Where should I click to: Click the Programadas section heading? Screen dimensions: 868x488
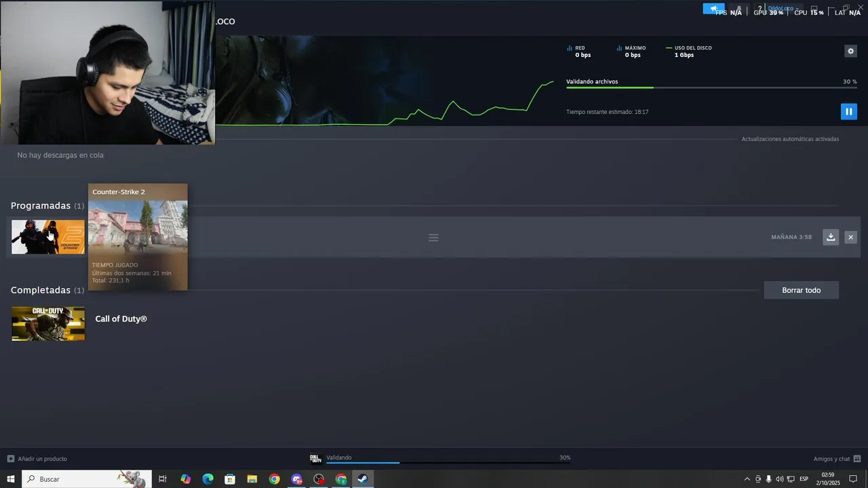click(41, 205)
